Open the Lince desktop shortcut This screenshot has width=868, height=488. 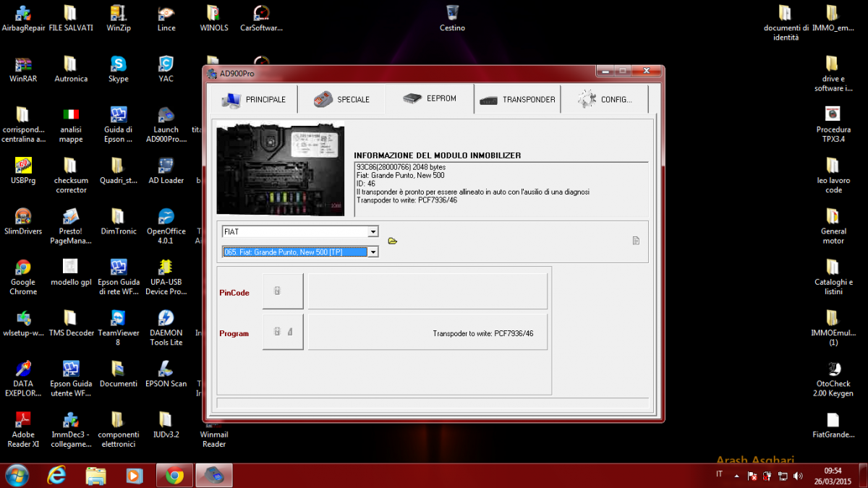click(x=166, y=19)
